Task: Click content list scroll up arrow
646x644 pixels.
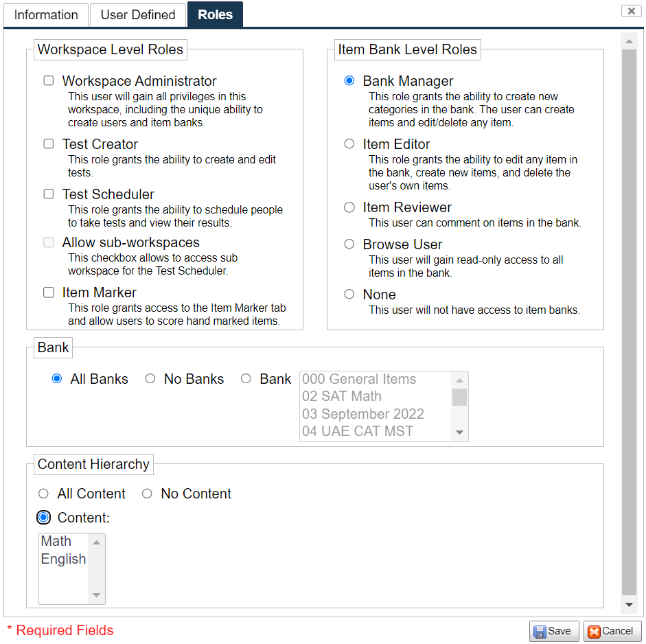Action: (x=96, y=542)
